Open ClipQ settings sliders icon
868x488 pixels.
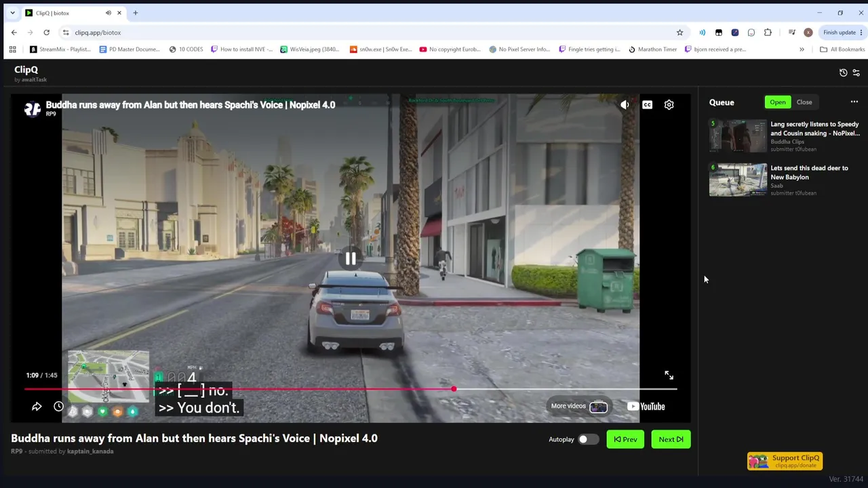pyautogui.click(x=856, y=73)
